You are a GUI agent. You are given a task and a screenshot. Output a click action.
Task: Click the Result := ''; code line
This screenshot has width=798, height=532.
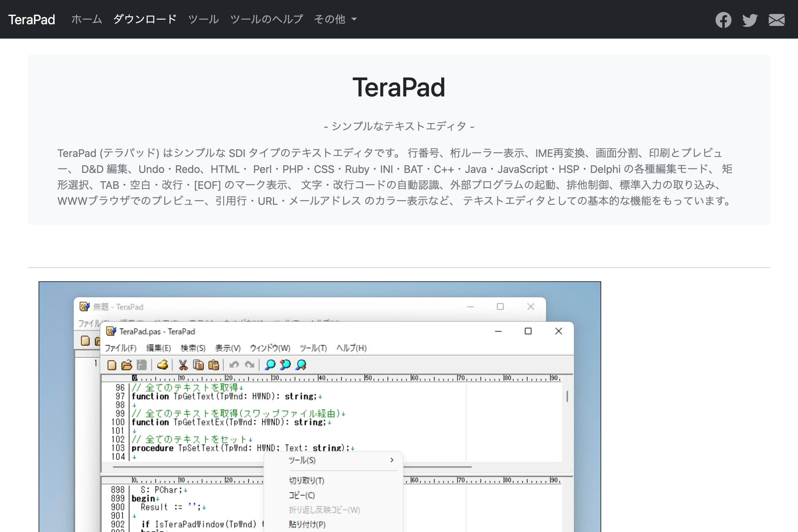(x=173, y=507)
